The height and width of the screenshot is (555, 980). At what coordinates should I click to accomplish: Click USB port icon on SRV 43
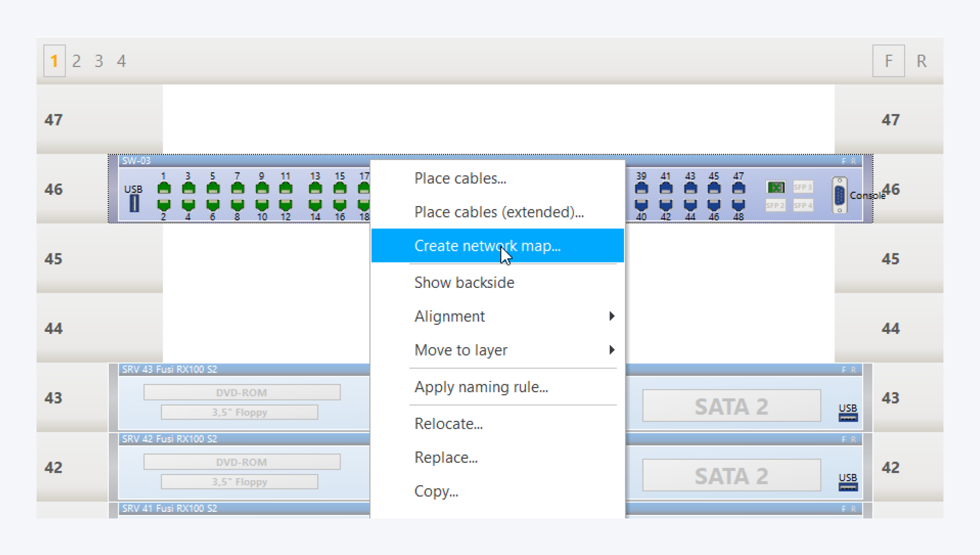(848, 417)
